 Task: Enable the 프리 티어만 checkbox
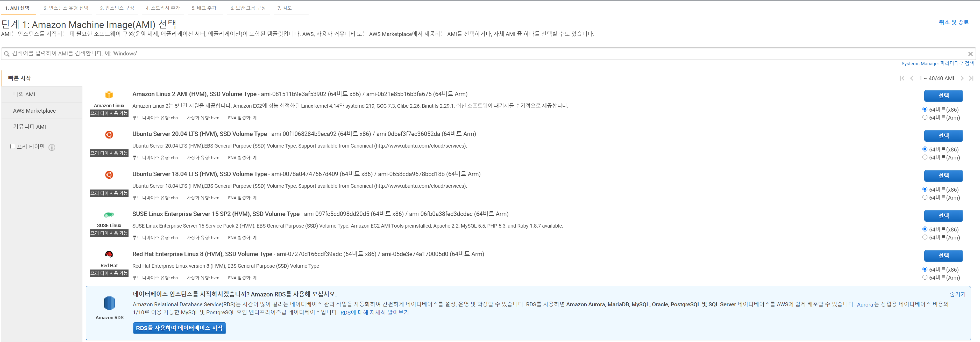tap(13, 147)
